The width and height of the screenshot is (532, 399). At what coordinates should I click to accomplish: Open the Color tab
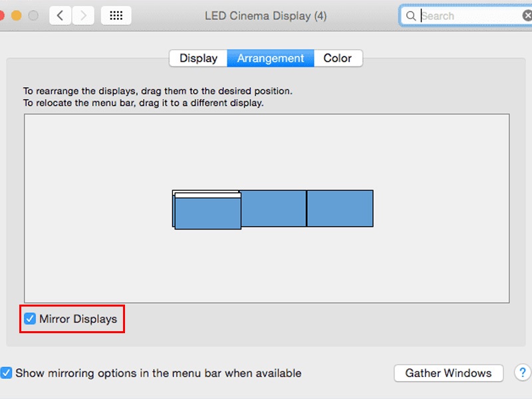pyautogui.click(x=338, y=59)
